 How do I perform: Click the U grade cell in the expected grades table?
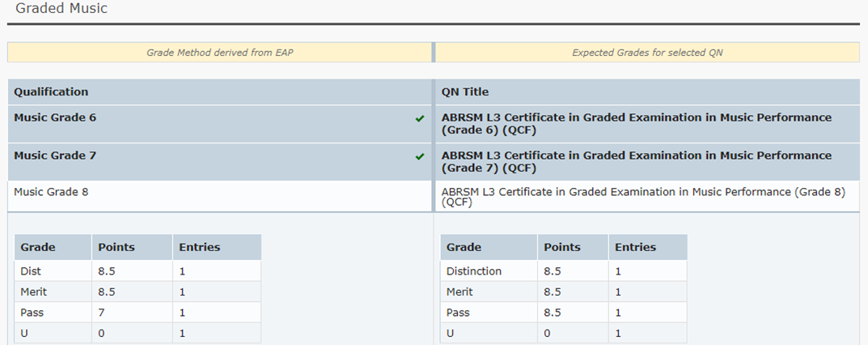tap(489, 333)
